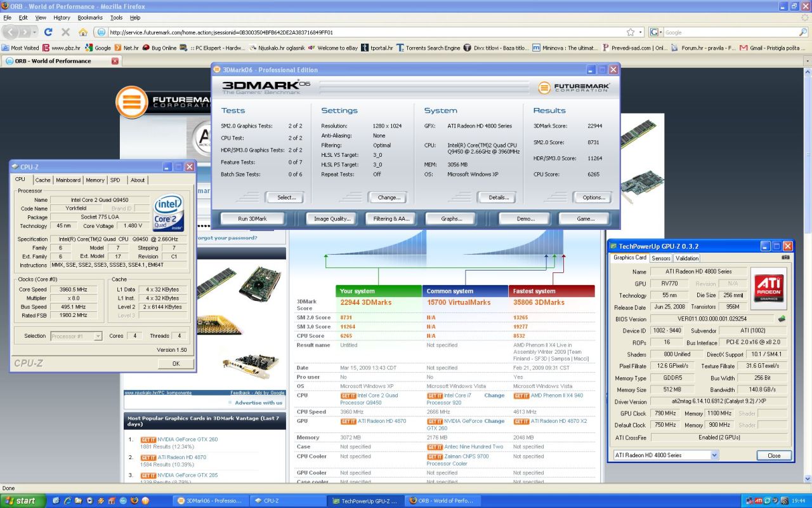812x508 pixels.
Task: Bookmark this page with the star icon
Action: pyautogui.click(x=630, y=32)
